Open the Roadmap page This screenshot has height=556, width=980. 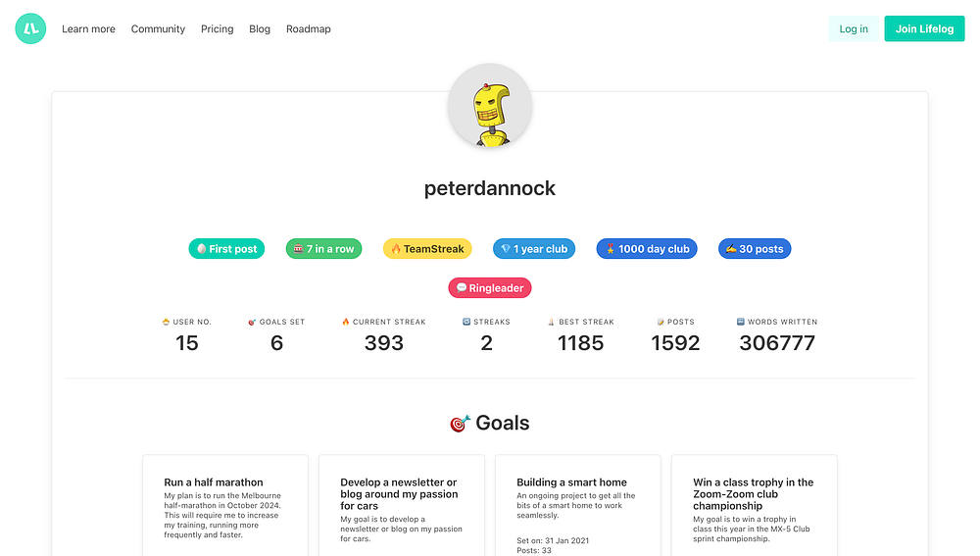coord(309,29)
